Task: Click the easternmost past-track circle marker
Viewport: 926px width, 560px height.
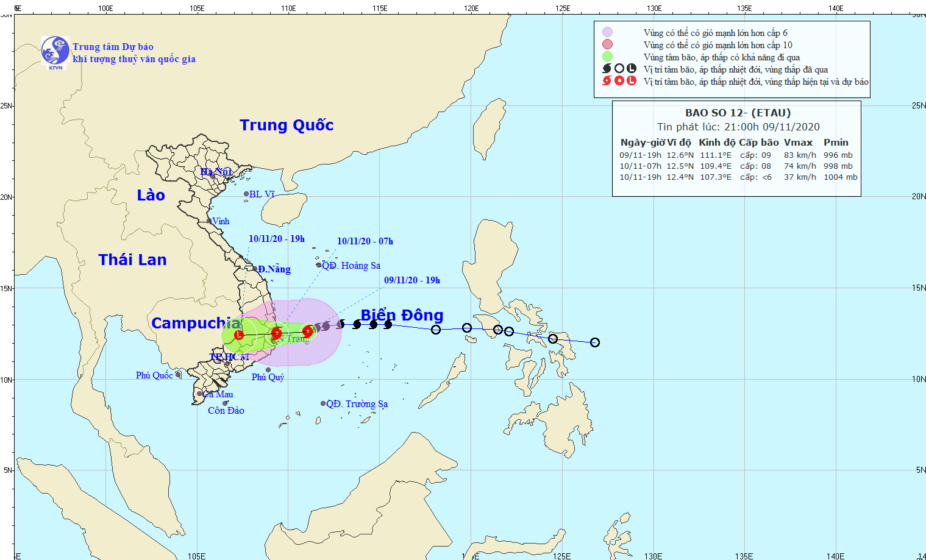Action: point(595,342)
